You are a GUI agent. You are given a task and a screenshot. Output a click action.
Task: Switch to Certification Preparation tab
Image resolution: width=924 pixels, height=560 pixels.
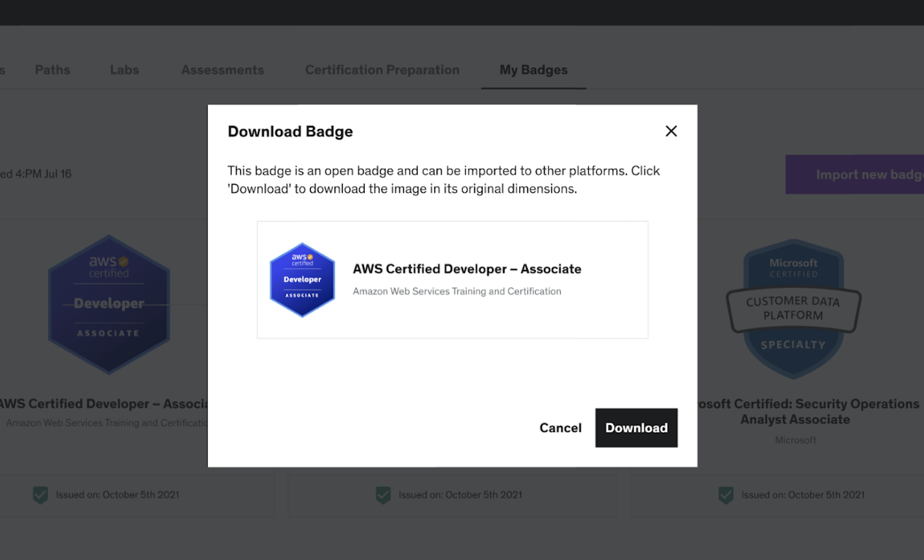coord(382,70)
